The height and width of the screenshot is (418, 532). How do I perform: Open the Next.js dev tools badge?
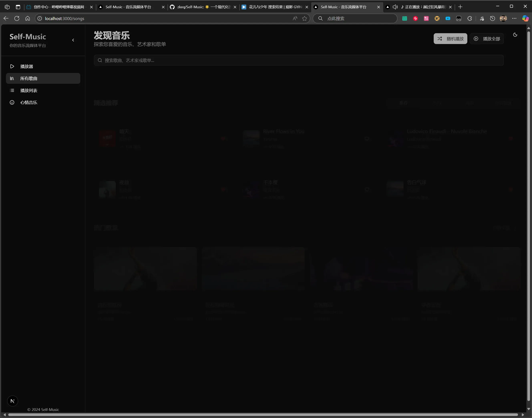[x=12, y=401]
